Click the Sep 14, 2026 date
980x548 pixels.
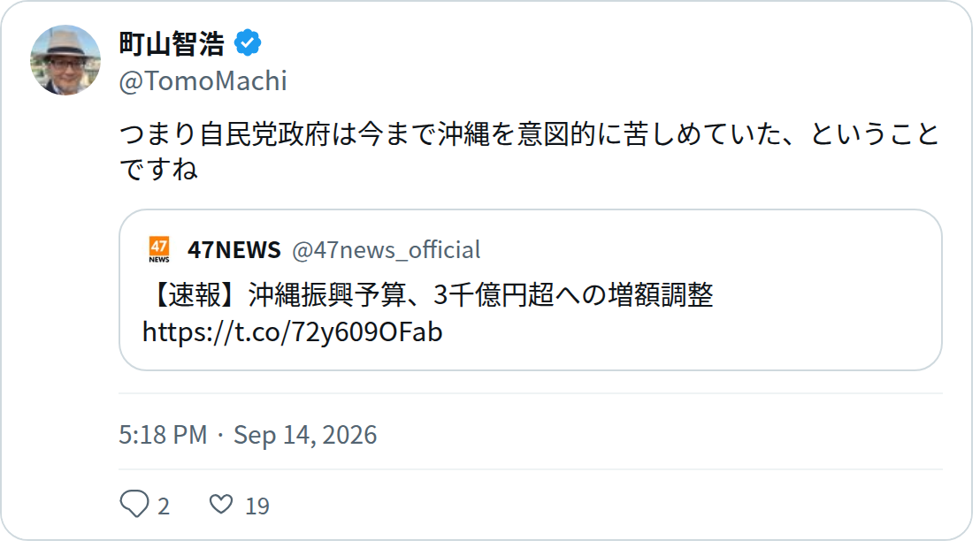[305, 435]
